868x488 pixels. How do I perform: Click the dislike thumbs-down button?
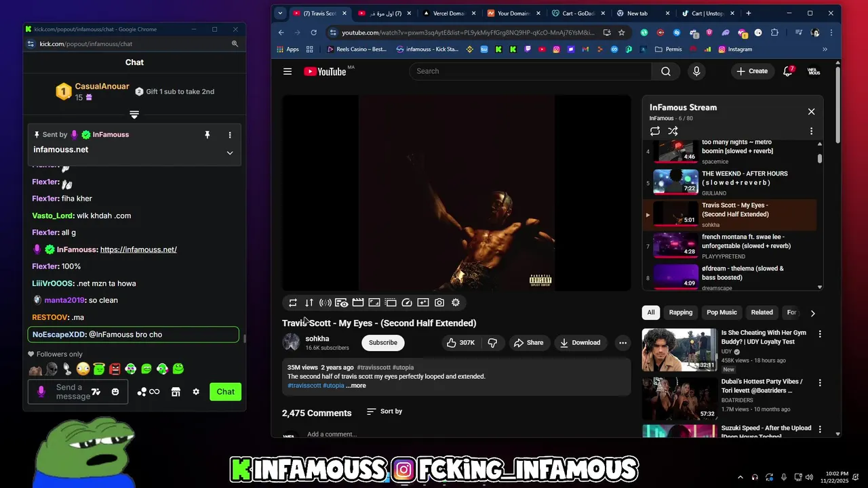[x=492, y=343]
